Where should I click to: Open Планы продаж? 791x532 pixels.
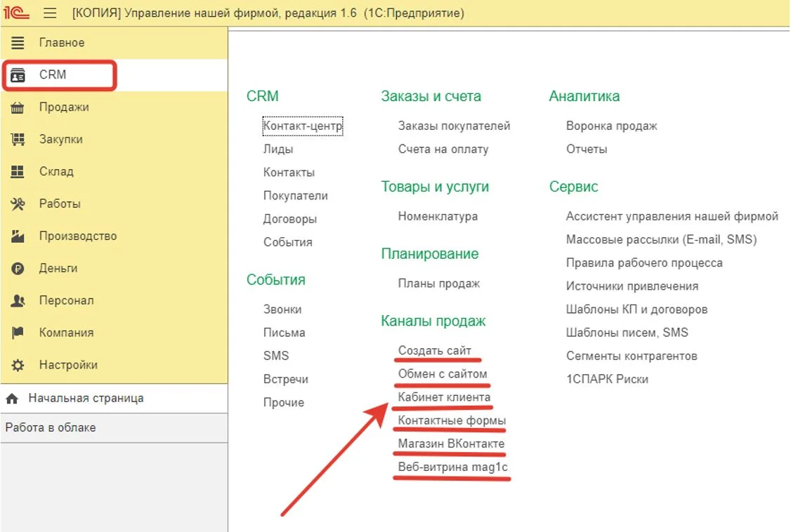(x=438, y=284)
